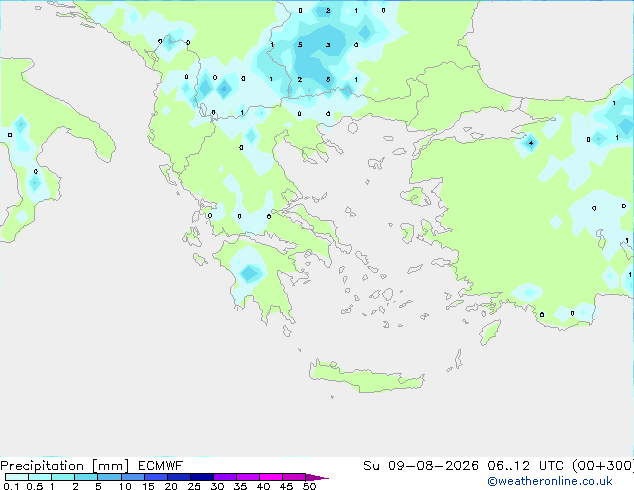Open the weatheronline.co.uk copyright link

coord(549,481)
